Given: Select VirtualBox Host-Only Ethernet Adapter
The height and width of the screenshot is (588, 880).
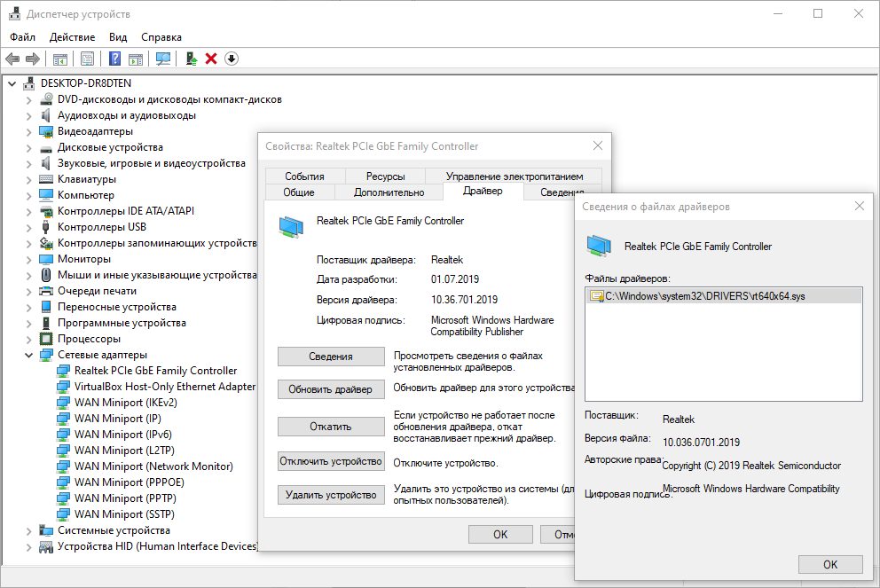Looking at the screenshot, I should pyautogui.click(x=164, y=387).
